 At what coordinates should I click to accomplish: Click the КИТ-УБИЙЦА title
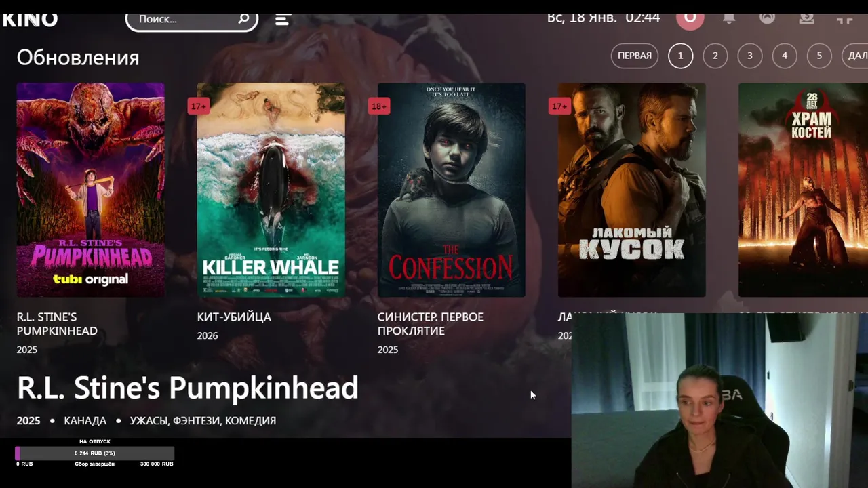pos(234,317)
